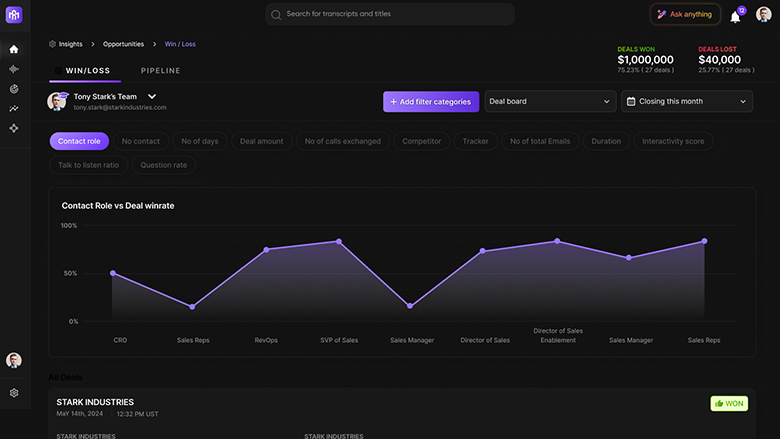780x439 pixels.
Task: Open the sidebar user avatar near bottom
Action: click(14, 360)
